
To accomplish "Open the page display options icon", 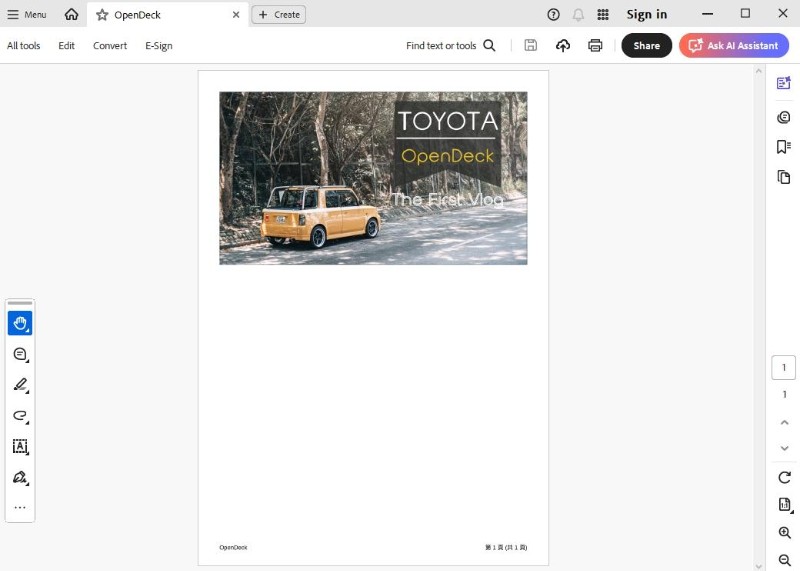I will [785, 505].
